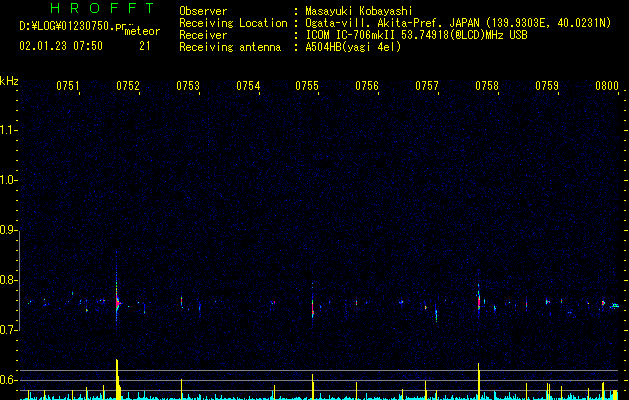
Task: Click the HROFFT title text
Action: pyautogui.click(x=103, y=8)
